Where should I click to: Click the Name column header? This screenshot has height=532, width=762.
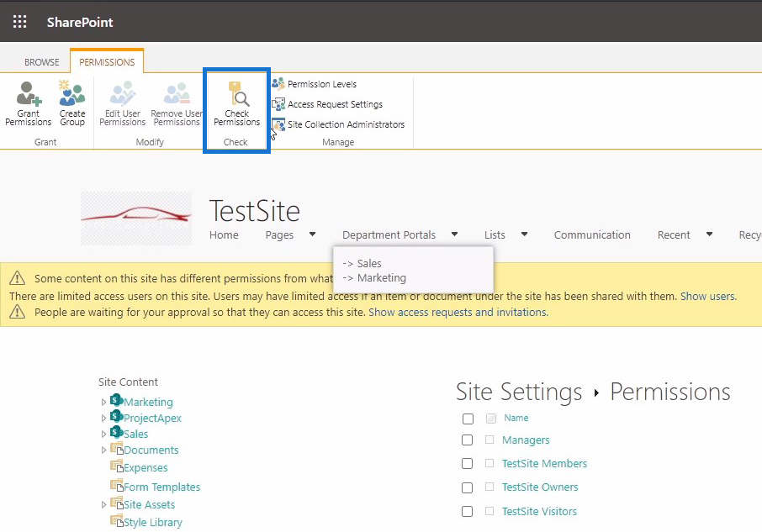pyautogui.click(x=516, y=418)
